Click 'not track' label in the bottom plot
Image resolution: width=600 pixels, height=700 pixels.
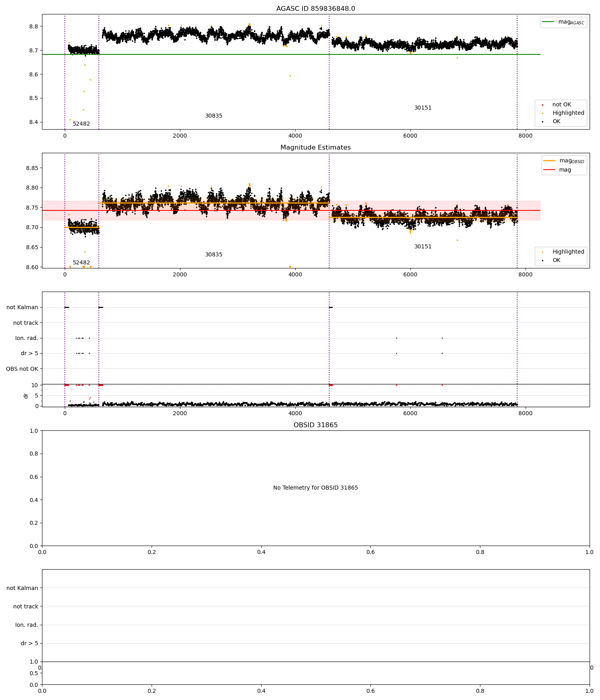pos(26,606)
